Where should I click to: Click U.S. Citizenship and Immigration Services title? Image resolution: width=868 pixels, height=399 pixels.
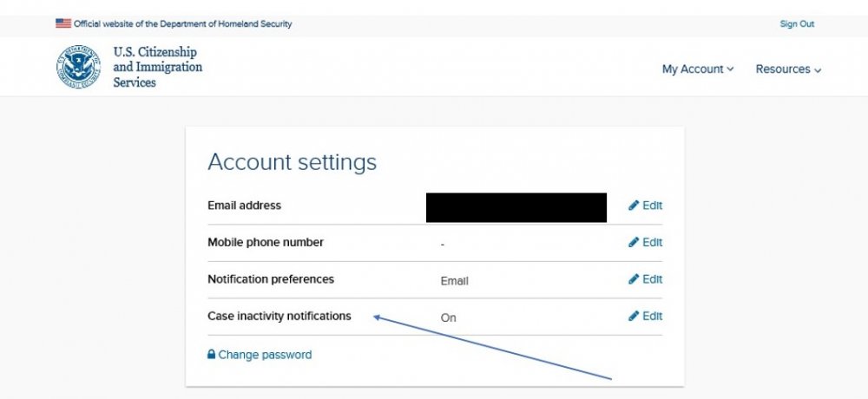pos(158,67)
